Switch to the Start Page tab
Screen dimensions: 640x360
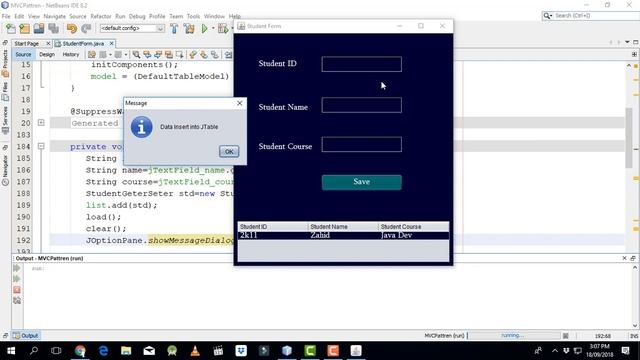pos(27,43)
